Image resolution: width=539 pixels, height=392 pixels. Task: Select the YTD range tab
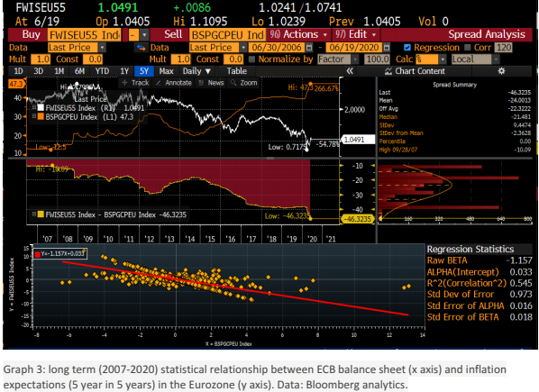pyautogui.click(x=102, y=71)
